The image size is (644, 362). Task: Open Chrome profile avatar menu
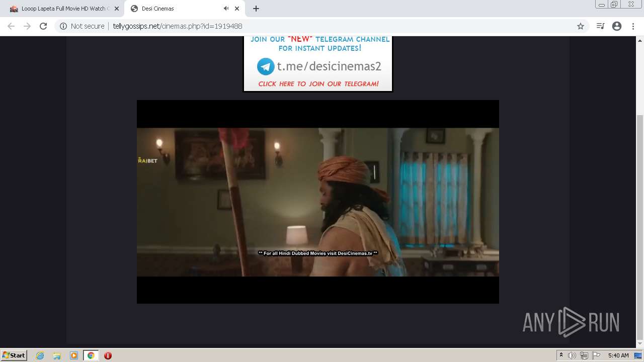click(617, 26)
